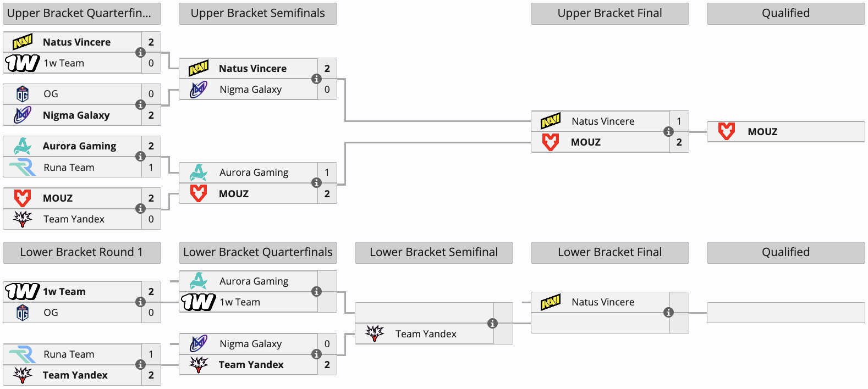Open info icon for the Lower Bracket Semifinal
The image size is (868, 389).
492,323
